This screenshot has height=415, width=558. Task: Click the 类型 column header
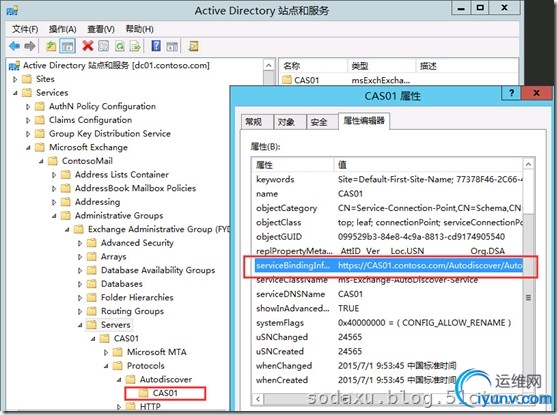tap(381, 66)
